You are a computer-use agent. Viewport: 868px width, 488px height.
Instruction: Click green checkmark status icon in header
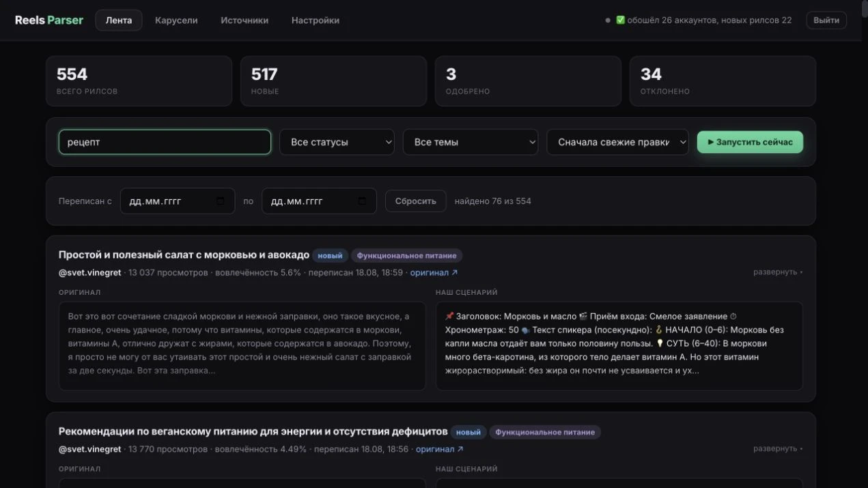(x=620, y=20)
